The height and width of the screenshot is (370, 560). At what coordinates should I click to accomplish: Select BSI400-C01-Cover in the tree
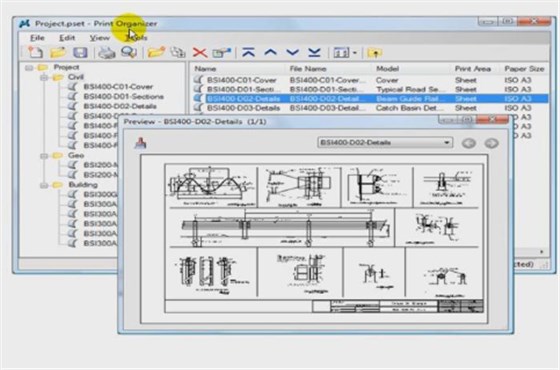118,87
